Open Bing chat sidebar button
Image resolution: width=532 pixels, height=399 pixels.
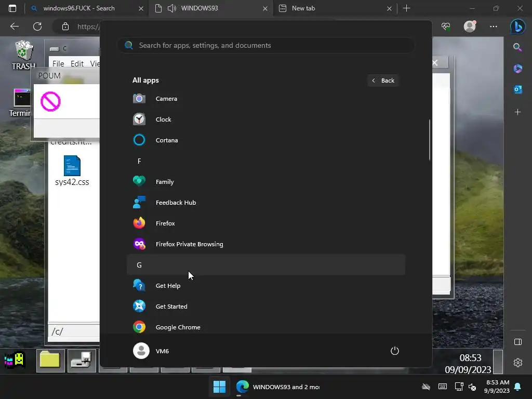pos(518,26)
